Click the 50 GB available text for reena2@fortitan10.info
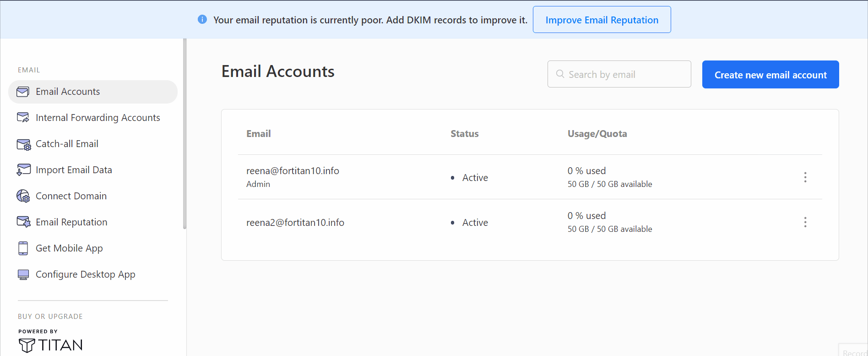 pyautogui.click(x=610, y=229)
